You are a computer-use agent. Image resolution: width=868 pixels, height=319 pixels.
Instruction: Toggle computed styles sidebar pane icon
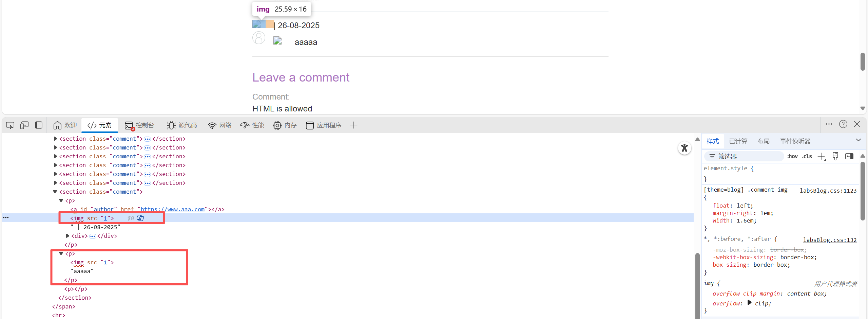pos(849,156)
